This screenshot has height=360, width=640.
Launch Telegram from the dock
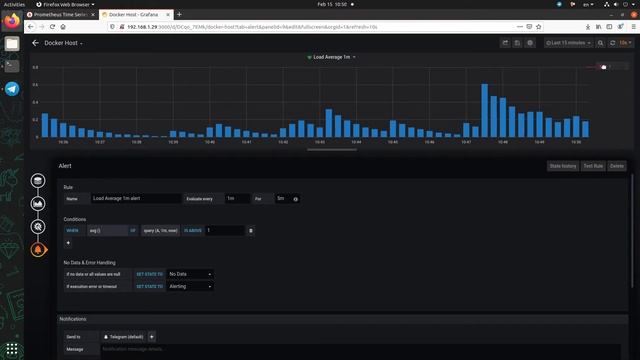point(12,89)
